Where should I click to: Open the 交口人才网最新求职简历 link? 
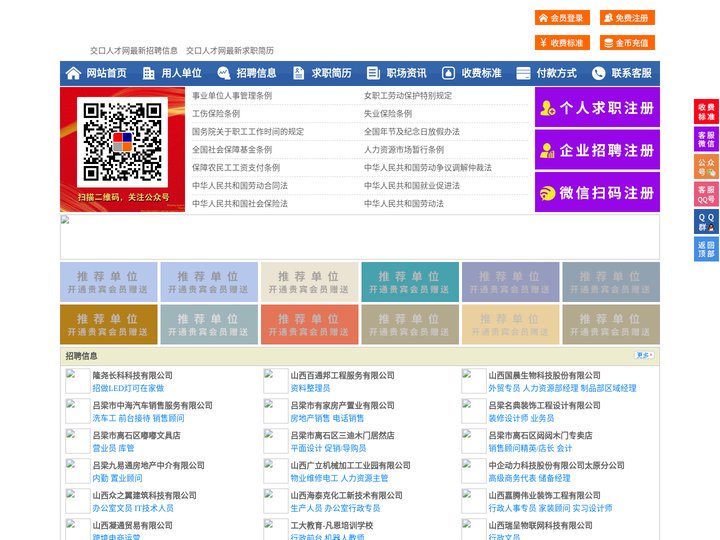[x=230, y=51]
